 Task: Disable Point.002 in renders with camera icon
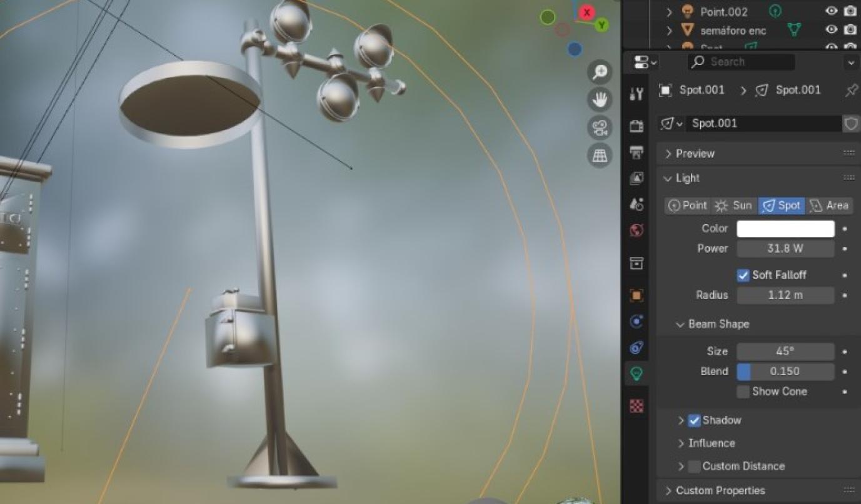[x=850, y=11]
